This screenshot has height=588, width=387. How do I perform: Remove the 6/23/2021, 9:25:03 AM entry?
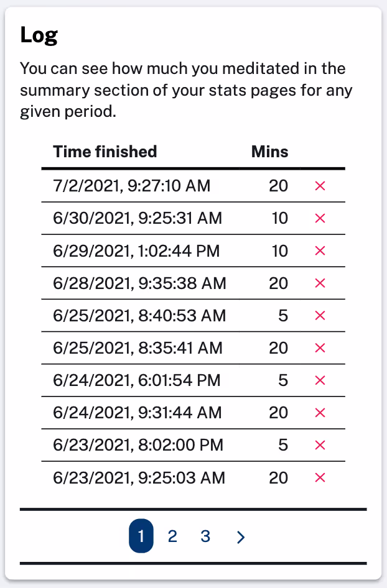pyautogui.click(x=320, y=478)
